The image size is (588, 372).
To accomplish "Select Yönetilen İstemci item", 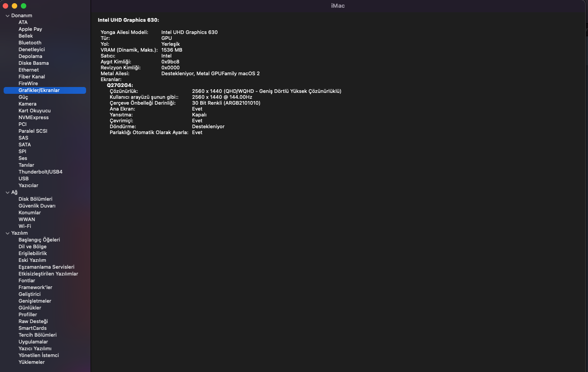I will tap(39, 355).
